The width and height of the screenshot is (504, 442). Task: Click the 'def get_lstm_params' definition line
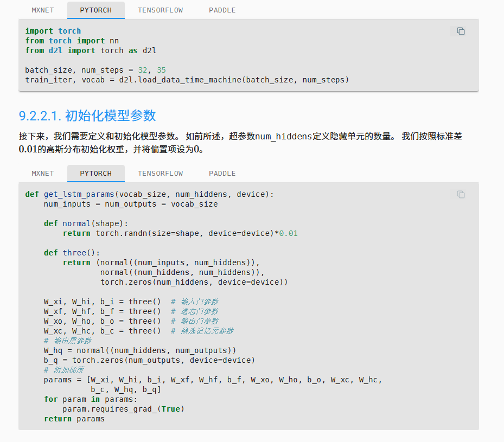pos(149,194)
